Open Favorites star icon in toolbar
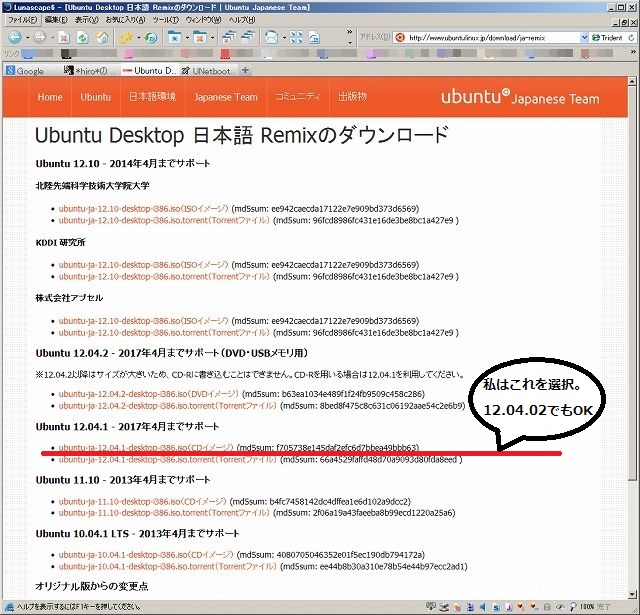The height and width of the screenshot is (615, 640). (125, 38)
